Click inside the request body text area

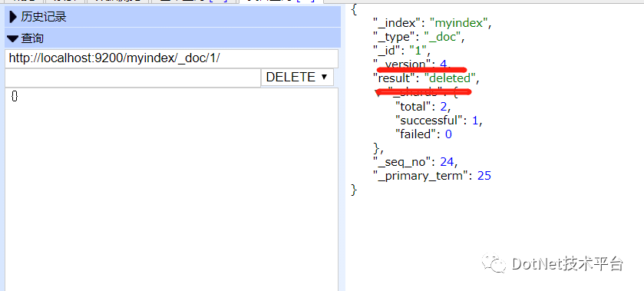(x=172, y=189)
